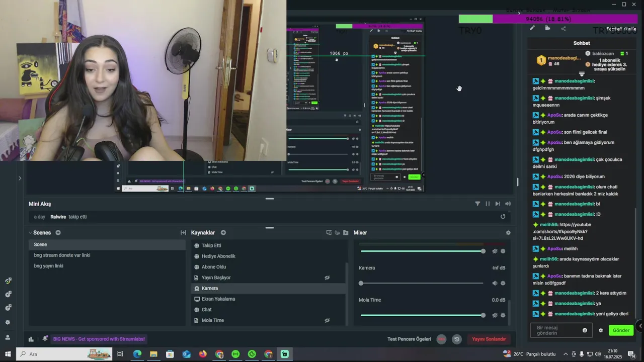The height and width of the screenshot is (362, 644).
Task: Toggle the replay buffer button
Action: click(x=457, y=339)
